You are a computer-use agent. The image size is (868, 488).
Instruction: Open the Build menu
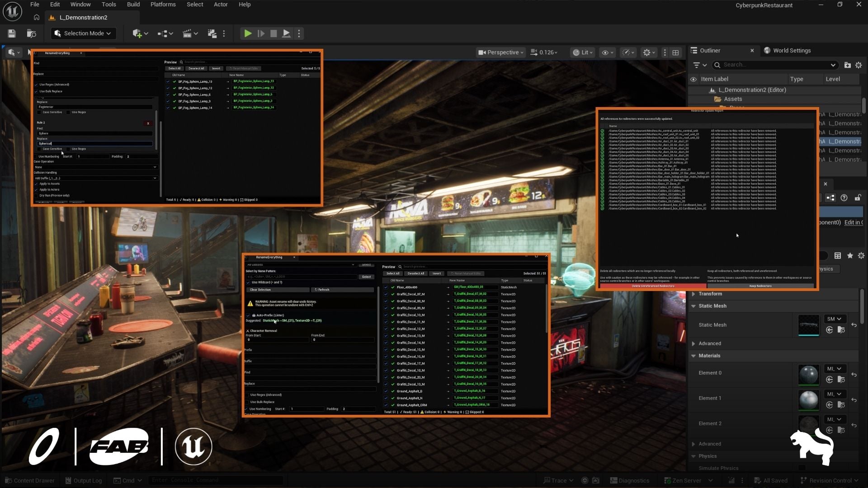click(133, 4)
